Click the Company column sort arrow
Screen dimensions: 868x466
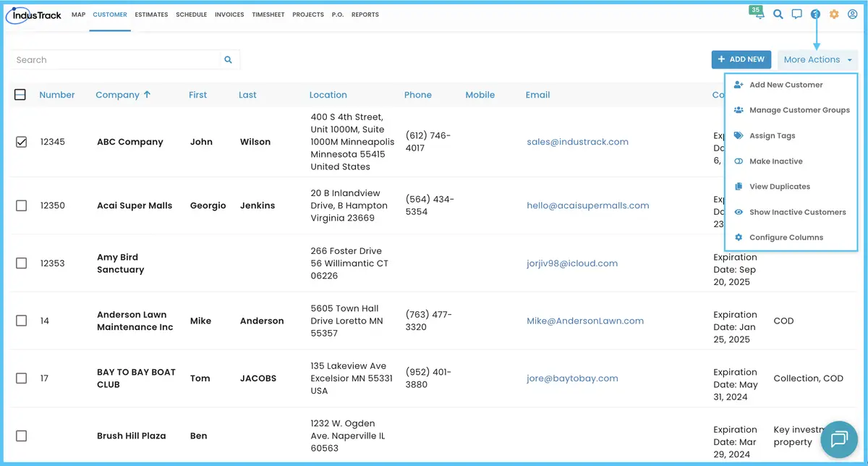coord(148,95)
